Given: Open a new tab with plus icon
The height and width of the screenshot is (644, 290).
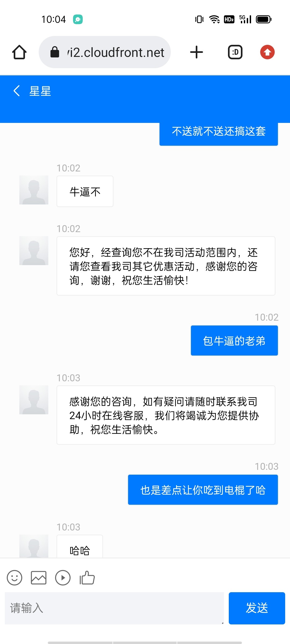Looking at the screenshot, I should click(197, 52).
